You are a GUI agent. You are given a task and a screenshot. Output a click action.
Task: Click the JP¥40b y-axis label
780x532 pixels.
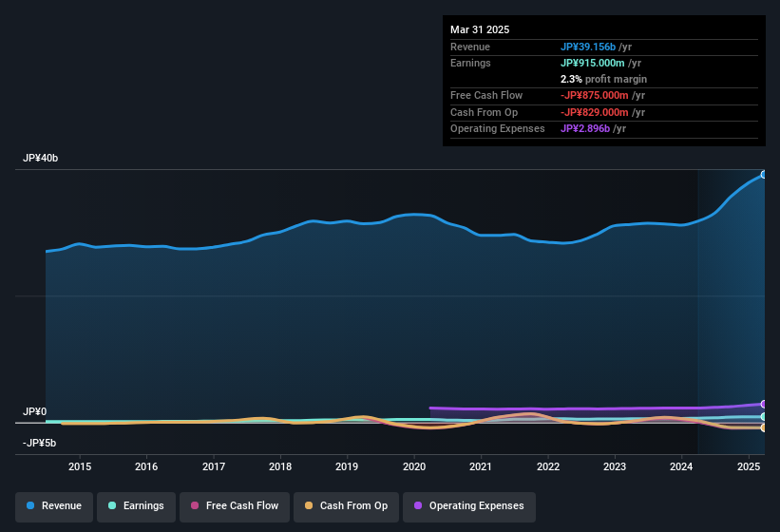coord(40,158)
